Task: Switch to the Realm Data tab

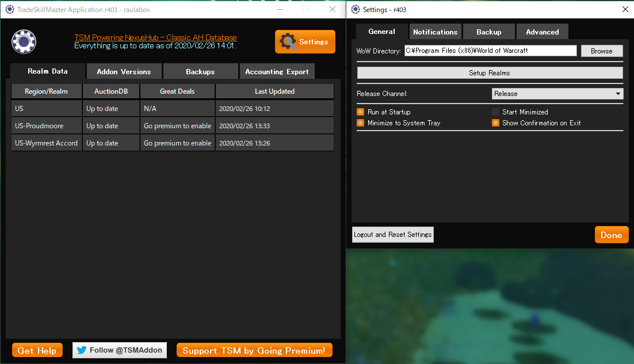Action: click(48, 71)
